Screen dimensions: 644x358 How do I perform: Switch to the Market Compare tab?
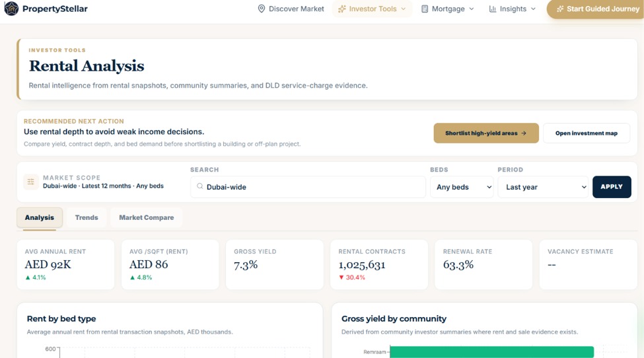coord(147,217)
